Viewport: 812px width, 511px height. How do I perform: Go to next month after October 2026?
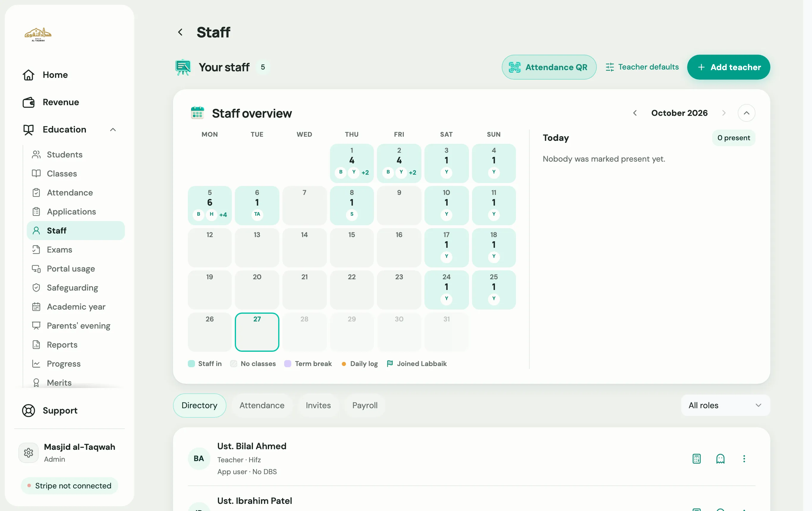point(724,113)
